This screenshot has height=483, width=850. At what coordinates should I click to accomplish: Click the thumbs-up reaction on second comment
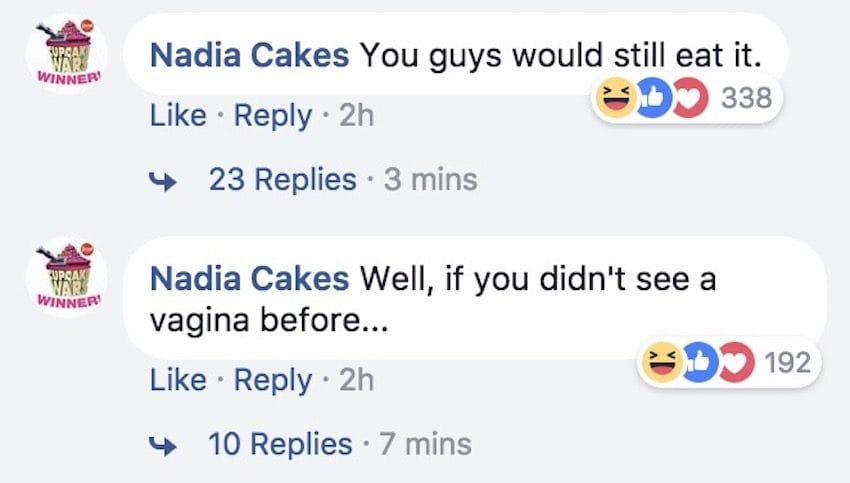pos(700,362)
